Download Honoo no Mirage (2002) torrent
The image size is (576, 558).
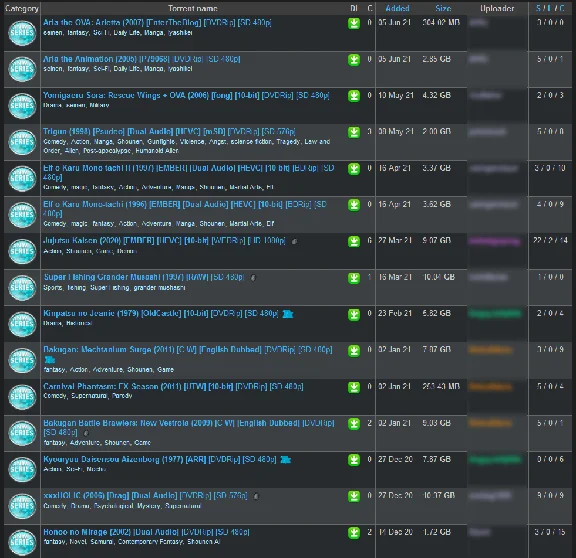(354, 533)
